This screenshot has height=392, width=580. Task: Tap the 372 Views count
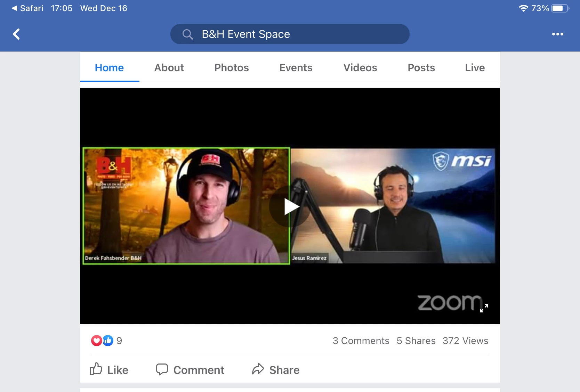point(465,341)
